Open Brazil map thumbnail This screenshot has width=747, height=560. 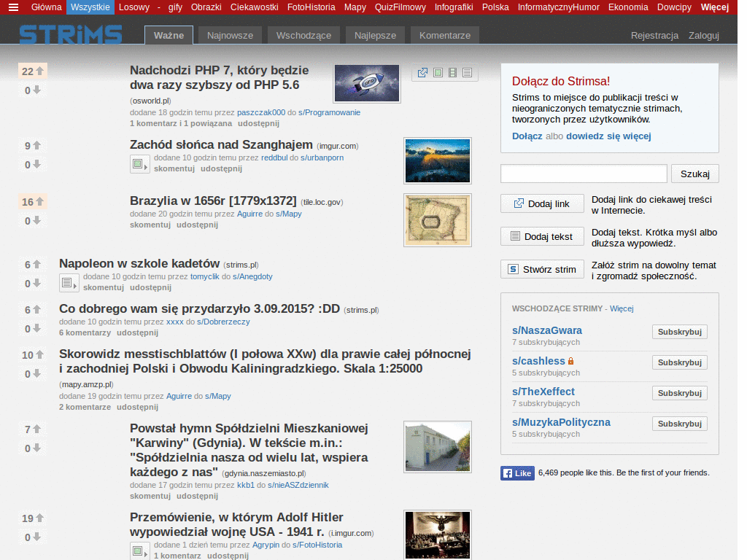[x=438, y=220]
